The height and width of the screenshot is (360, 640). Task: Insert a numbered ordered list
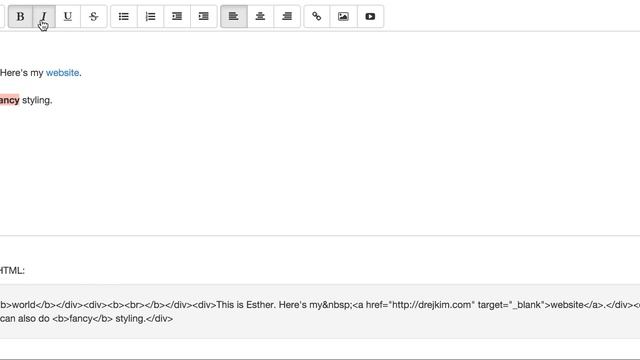151,16
